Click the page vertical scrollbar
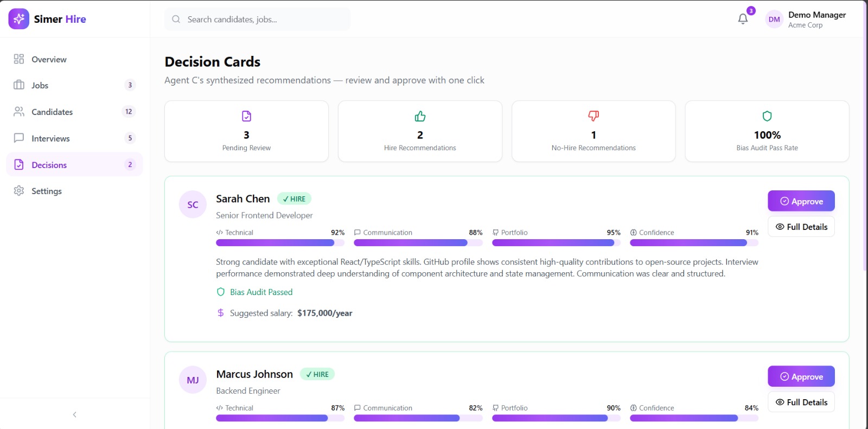 tap(865, 136)
